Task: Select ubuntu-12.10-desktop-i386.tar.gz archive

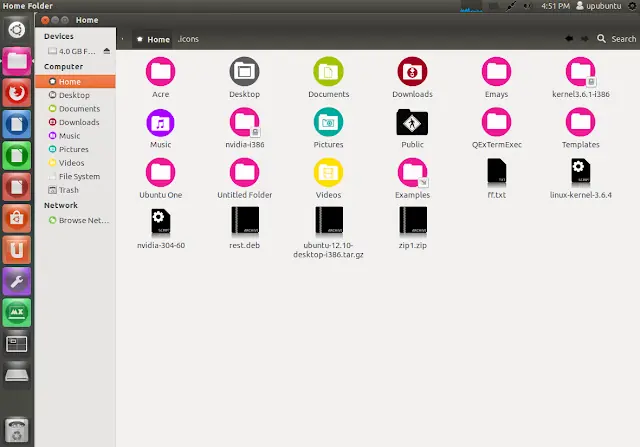Action: coord(329,220)
